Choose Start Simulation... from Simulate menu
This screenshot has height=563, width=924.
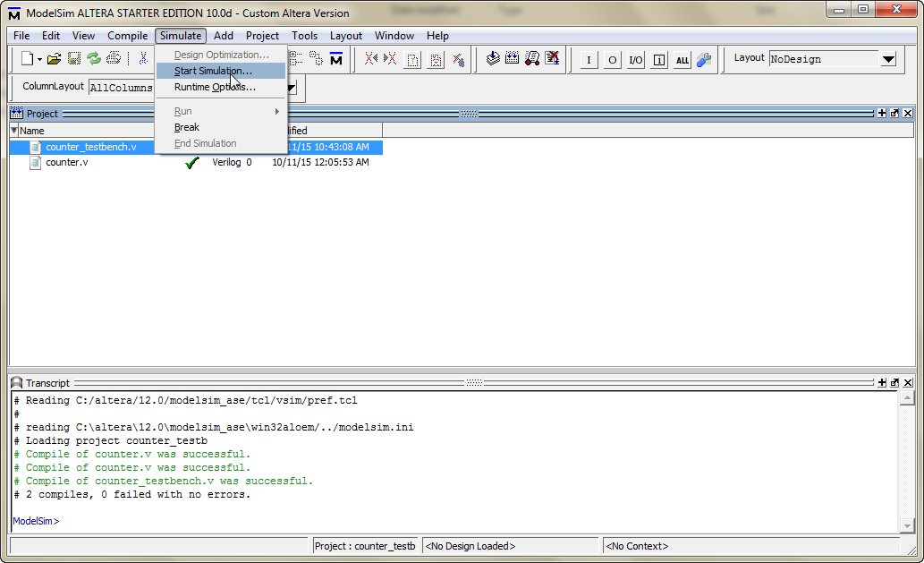coord(221,71)
